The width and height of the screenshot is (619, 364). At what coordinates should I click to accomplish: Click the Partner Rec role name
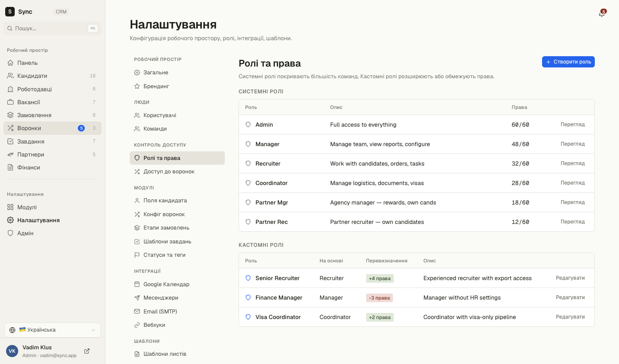(x=271, y=222)
